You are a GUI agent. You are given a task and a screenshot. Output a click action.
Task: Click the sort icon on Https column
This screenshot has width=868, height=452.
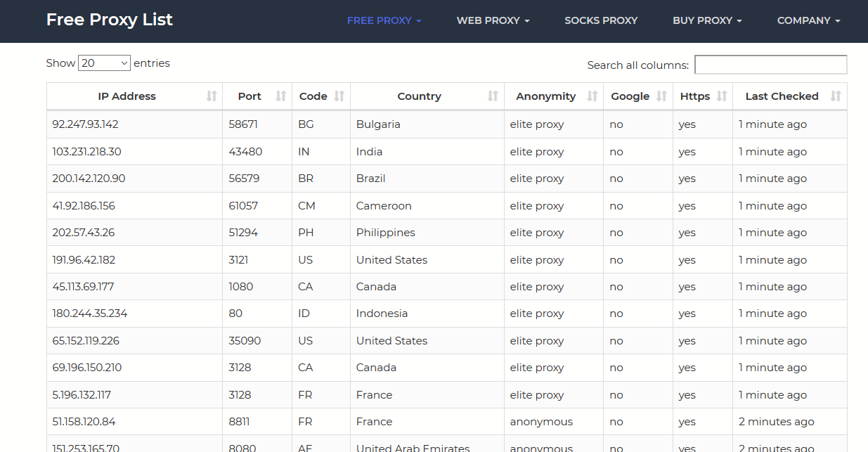click(x=720, y=96)
